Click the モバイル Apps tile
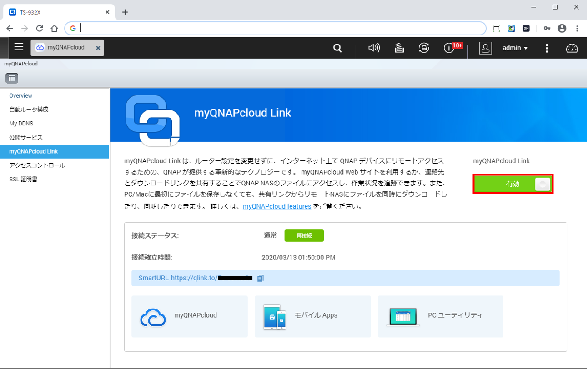This screenshot has height=369, width=588. point(312,316)
